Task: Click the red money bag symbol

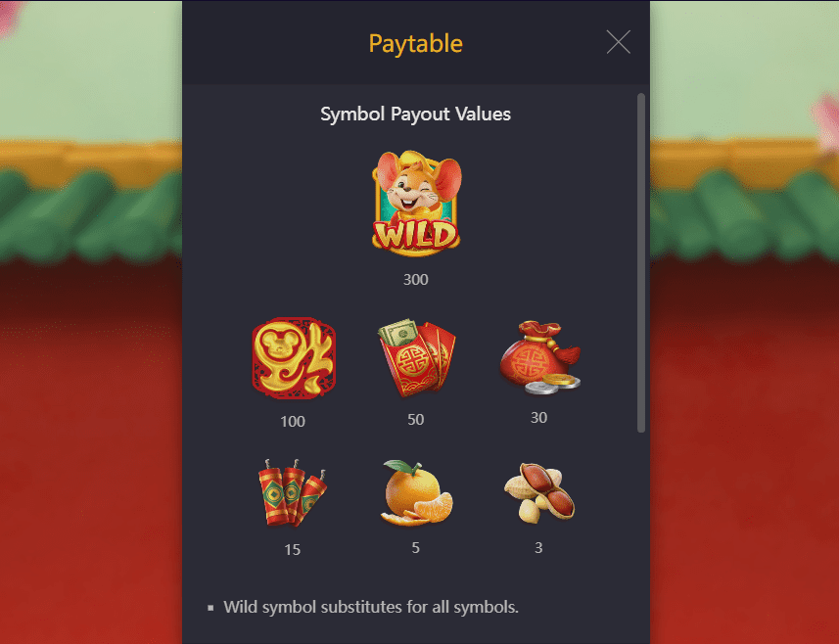Action: [539, 357]
